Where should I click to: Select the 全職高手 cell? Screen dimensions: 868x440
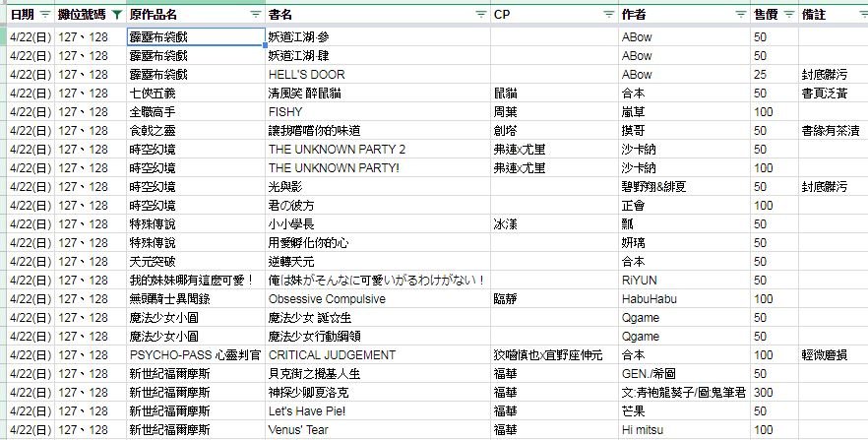[196, 112]
